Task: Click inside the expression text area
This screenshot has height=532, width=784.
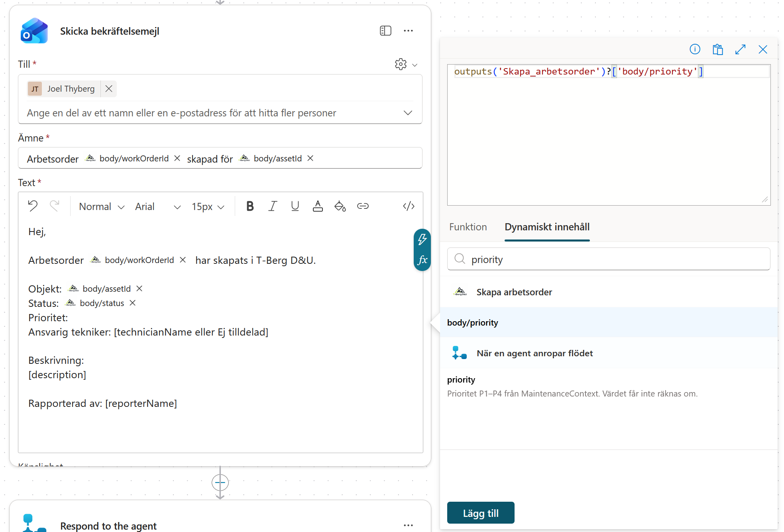Action: [x=609, y=135]
